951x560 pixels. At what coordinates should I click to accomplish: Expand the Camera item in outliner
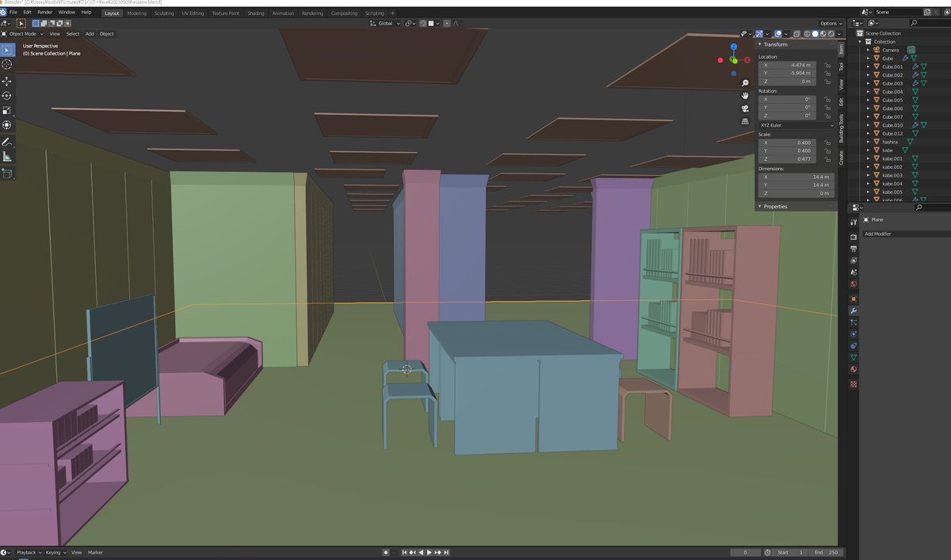869,50
